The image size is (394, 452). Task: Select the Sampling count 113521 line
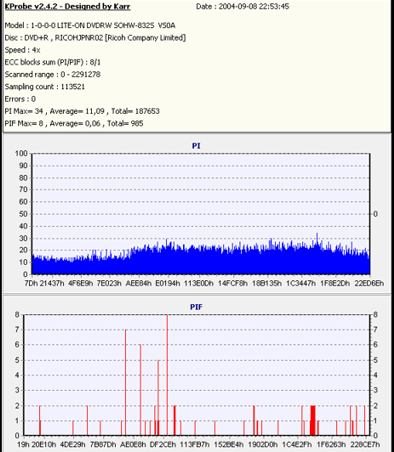tap(45, 87)
